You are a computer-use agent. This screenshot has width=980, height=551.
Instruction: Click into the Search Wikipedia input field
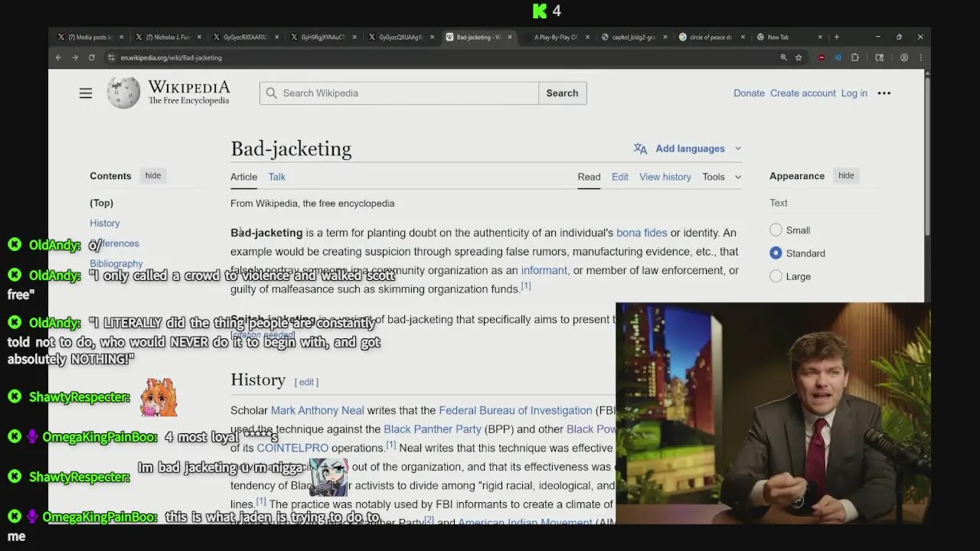(x=399, y=93)
